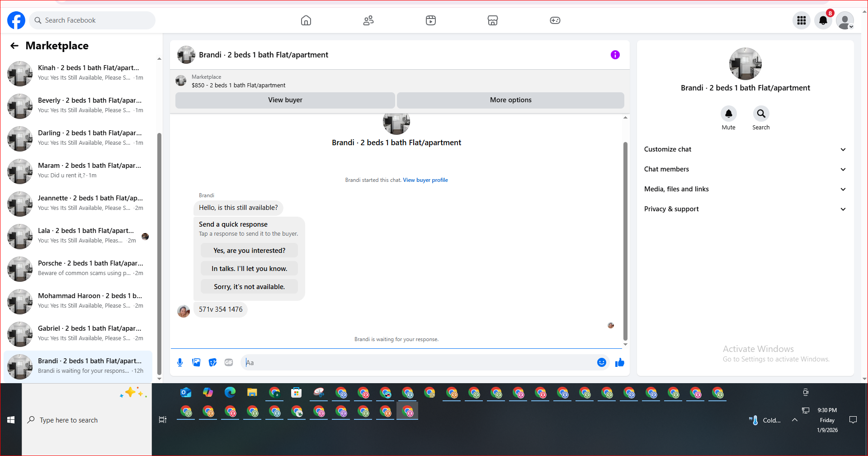
Task: Open Gabriel's conversation in the list
Action: click(x=78, y=334)
